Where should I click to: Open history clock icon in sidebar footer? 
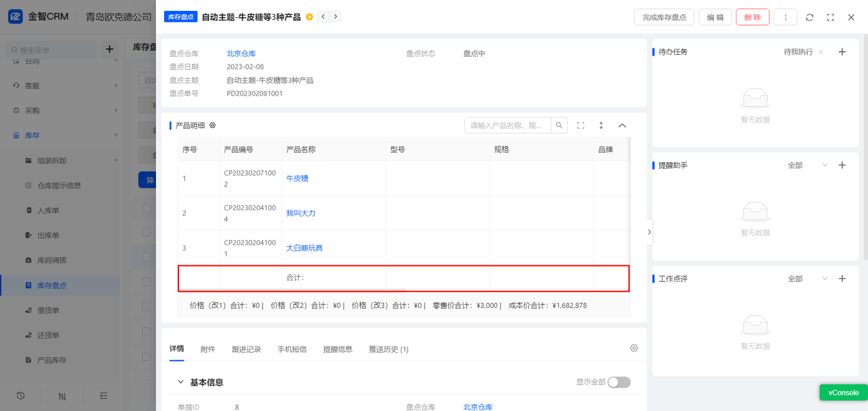20,395
